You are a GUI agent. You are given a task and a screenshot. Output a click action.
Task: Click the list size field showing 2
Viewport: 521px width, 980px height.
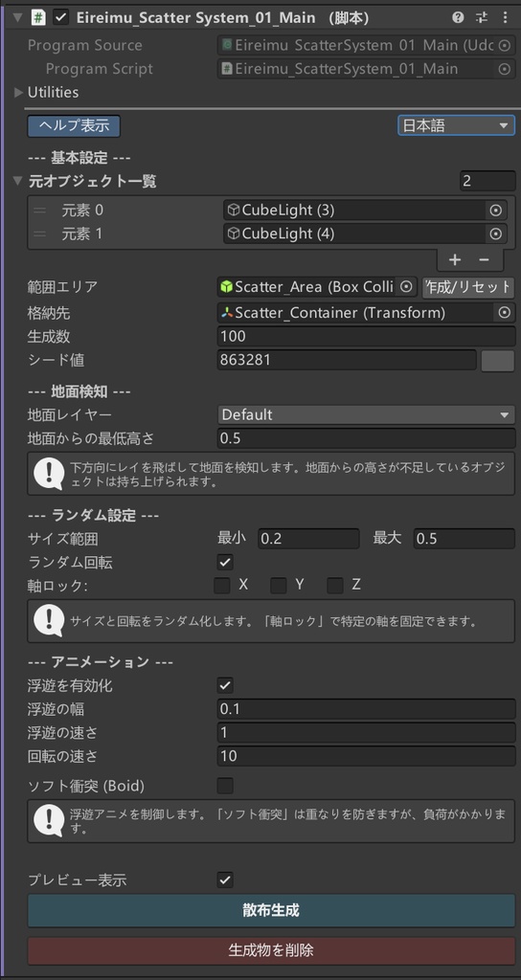coord(487,181)
